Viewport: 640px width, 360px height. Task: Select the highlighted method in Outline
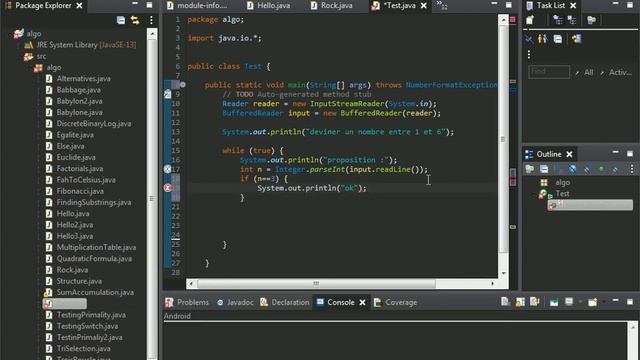click(590, 205)
